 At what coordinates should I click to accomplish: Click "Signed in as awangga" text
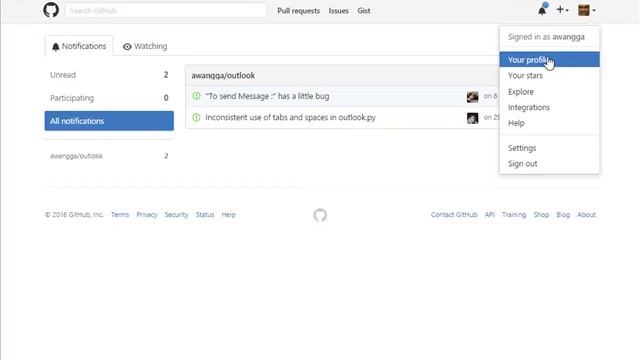click(x=546, y=37)
